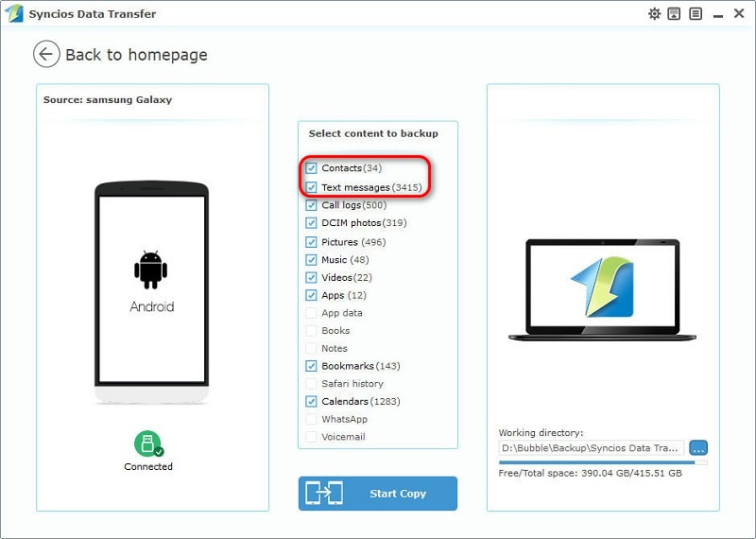Click the 'Free/Total space: 390.04 GB/415.51 GB' text
Viewport: 756px width, 539px height.
click(590, 473)
